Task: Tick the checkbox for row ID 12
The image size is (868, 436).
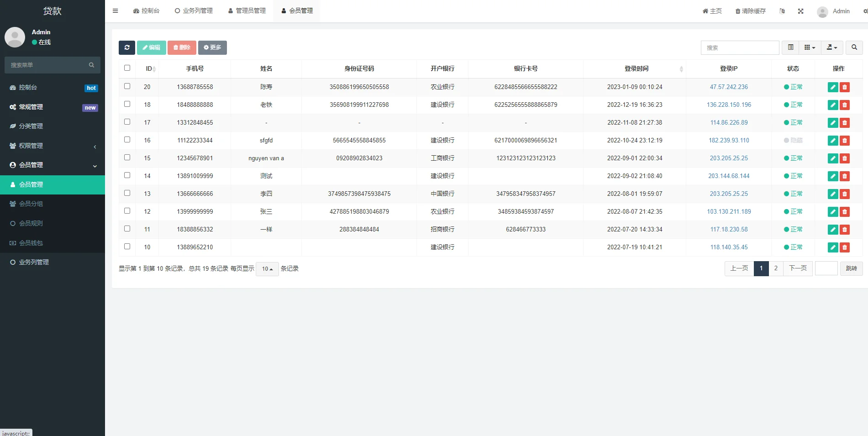Action: pos(127,211)
